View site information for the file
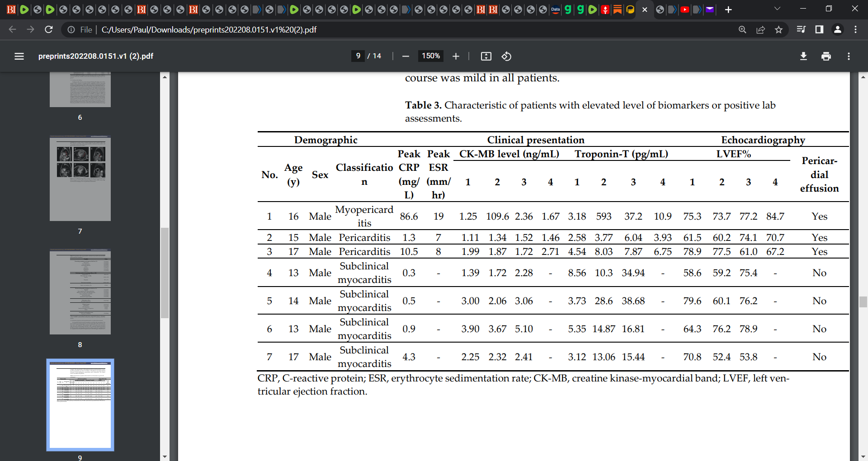868x461 pixels. (x=71, y=29)
